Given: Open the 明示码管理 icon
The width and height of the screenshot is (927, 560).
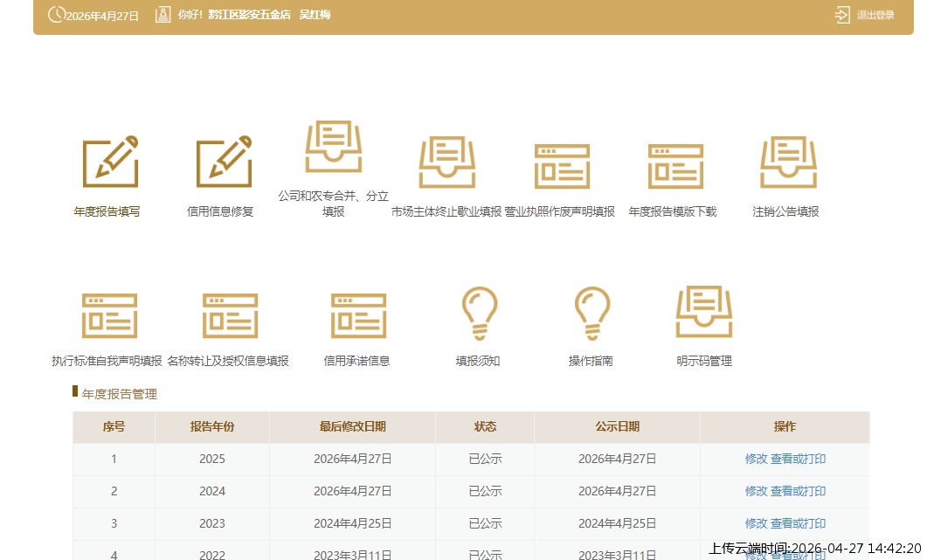Looking at the screenshot, I should click(703, 311).
